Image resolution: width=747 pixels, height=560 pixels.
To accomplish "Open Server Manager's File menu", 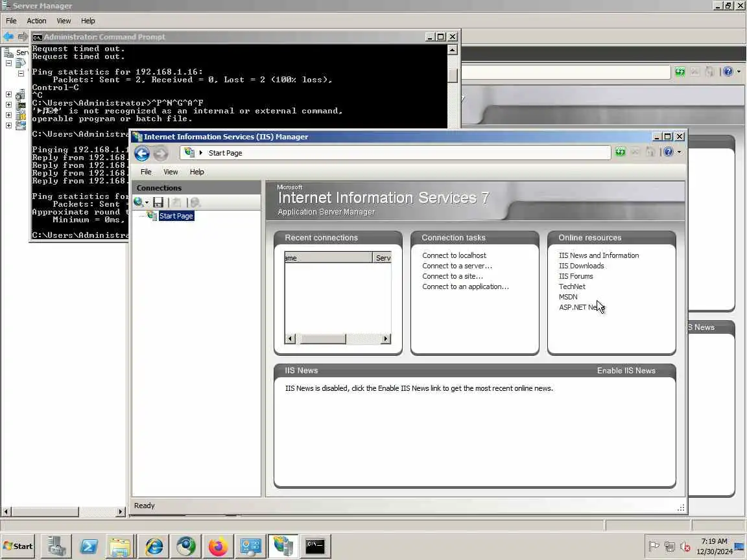I will [x=11, y=21].
